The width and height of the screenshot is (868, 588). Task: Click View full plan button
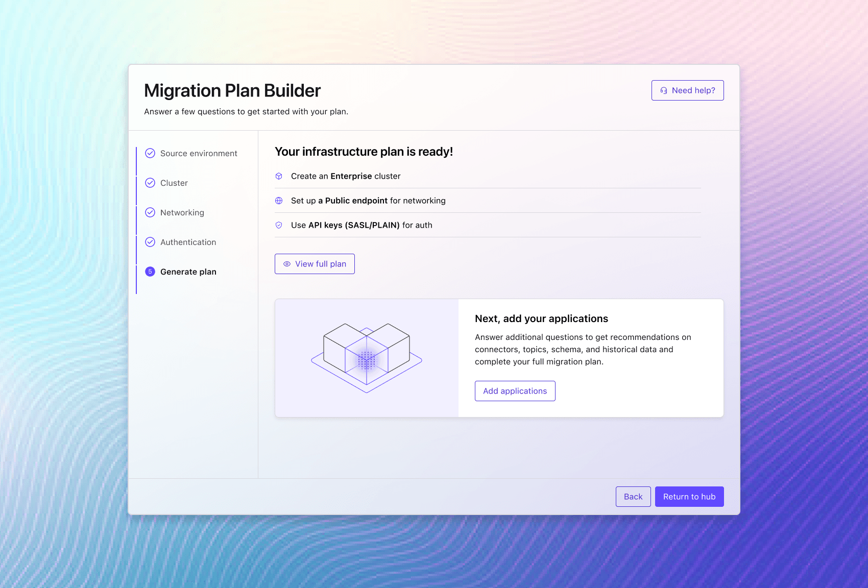click(315, 264)
